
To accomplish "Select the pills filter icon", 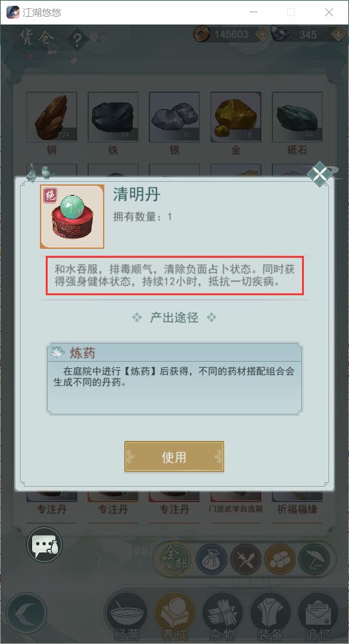I will click(x=279, y=559).
